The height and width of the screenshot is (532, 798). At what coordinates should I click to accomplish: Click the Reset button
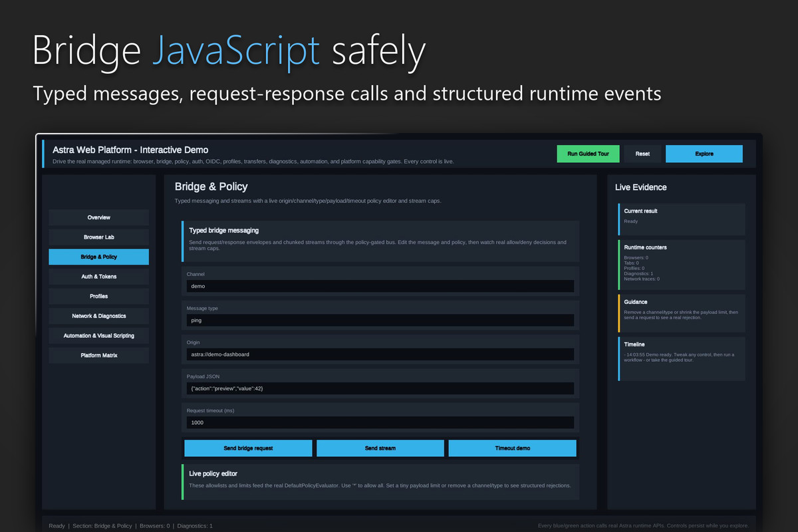tap(642, 154)
